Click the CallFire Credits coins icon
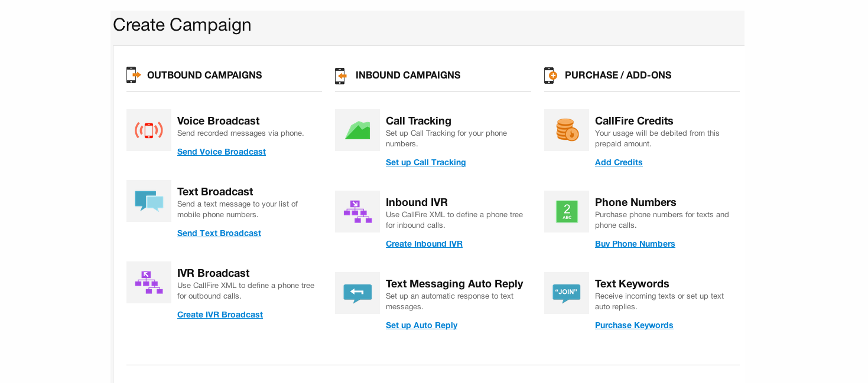The width and height of the screenshot is (868, 383). tap(567, 130)
